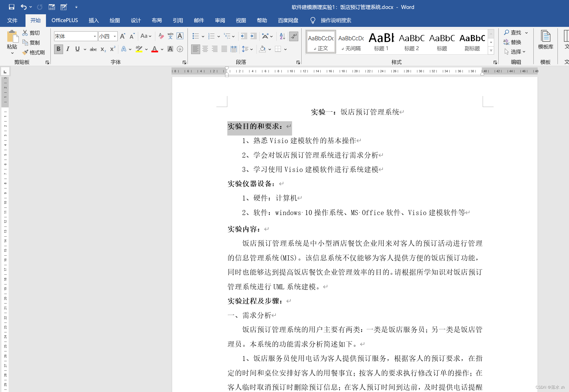This screenshot has width=569, height=392.
Task: Toggle bold formatting
Action: coord(58,49)
